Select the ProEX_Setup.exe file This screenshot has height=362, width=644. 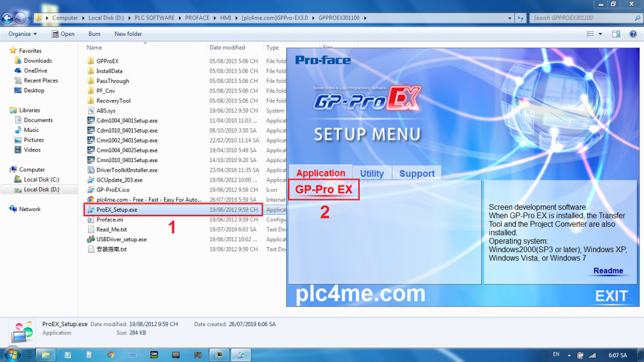point(116,210)
